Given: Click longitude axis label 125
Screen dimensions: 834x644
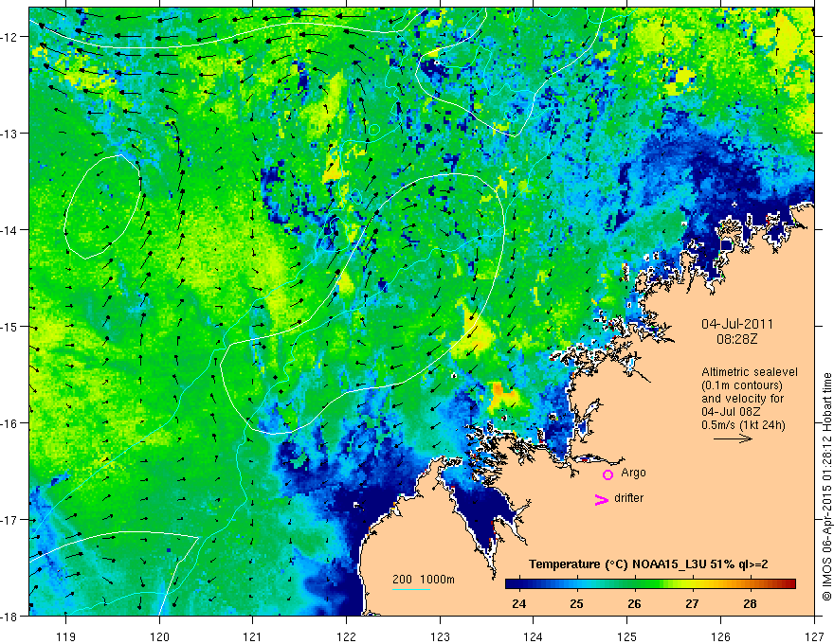Looking at the screenshot, I should [x=627, y=636].
